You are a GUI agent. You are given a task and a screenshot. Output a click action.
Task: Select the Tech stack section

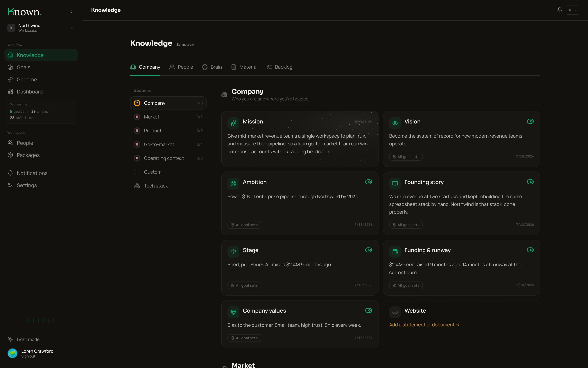tap(168, 186)
